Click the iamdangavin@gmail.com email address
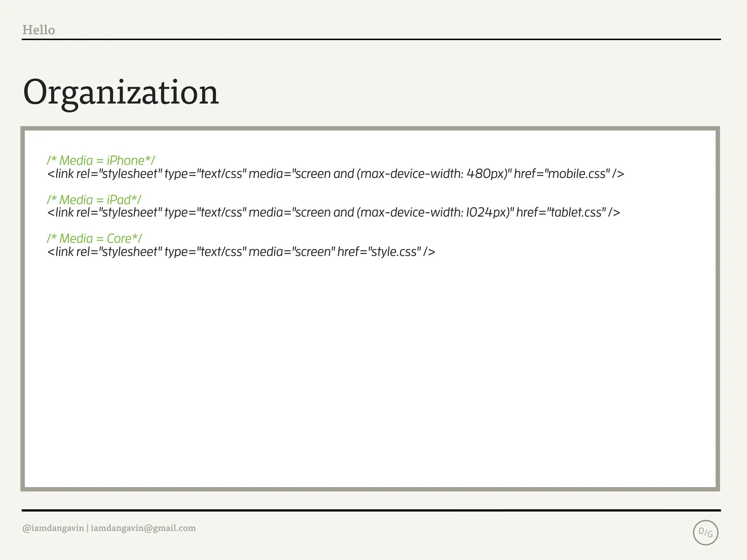The image size is (747, 560). point(143,528)
